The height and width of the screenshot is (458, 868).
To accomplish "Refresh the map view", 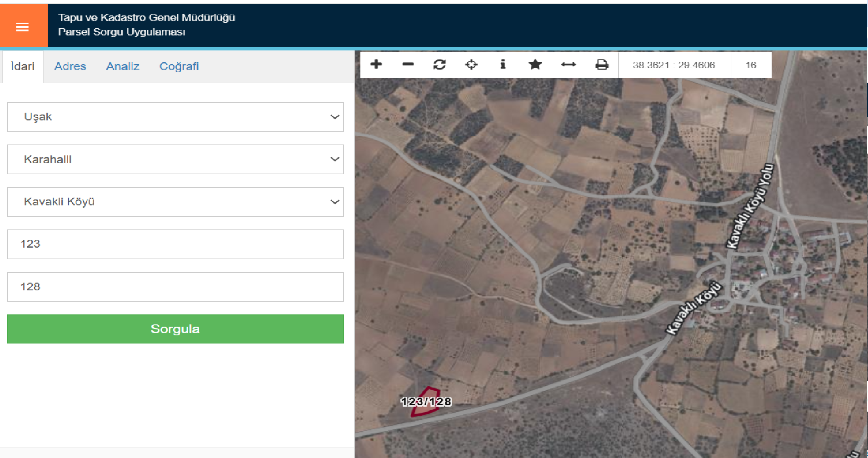I will click(439, 65).
